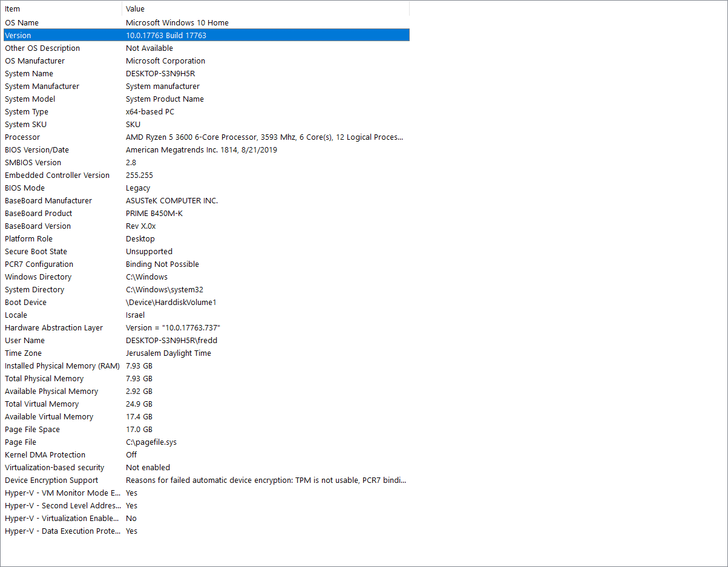The height and width of the screenshot is (567, 728).
Task: Click the Item column header
Action: (x=62, y=9)
